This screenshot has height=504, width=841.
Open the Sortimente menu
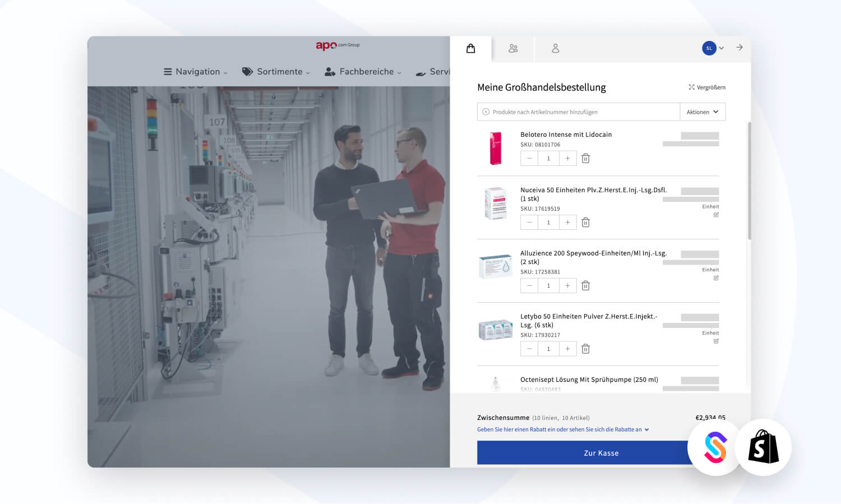(x=276, y=72)
